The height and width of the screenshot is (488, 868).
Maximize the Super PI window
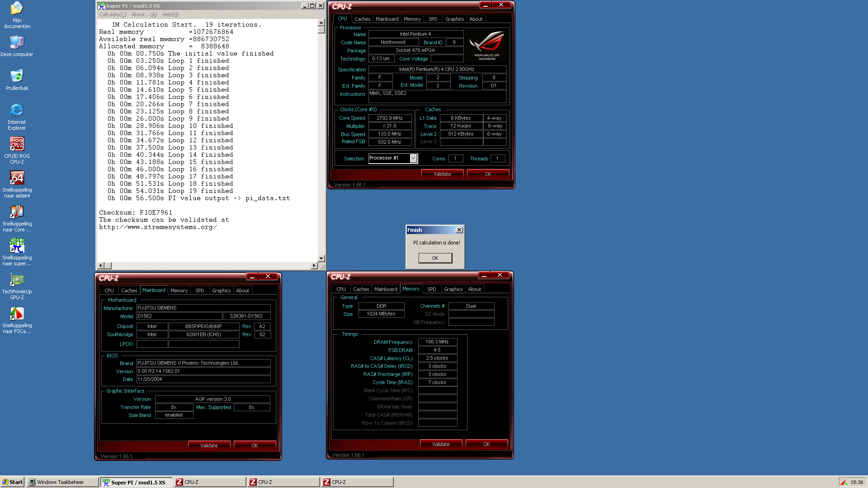pyautogui.click(x=312, y=6)
